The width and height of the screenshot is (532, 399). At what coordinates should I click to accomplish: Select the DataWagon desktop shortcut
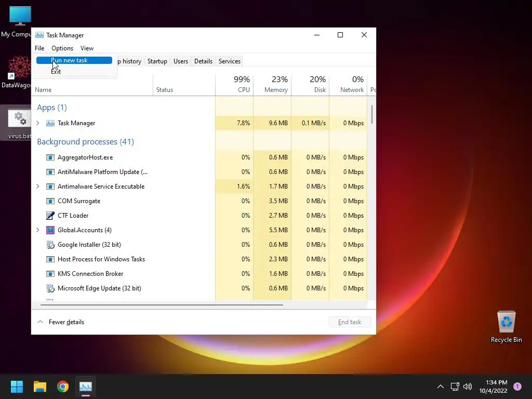[x=16, y=72]
